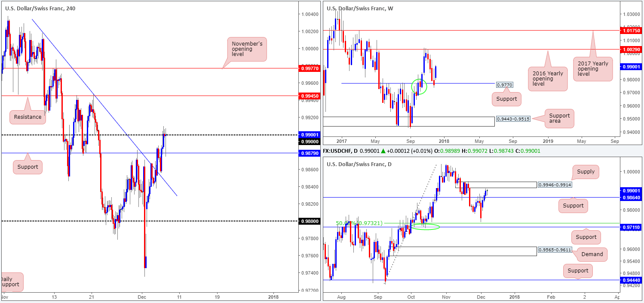Click the 0.9770 support value label on the weekly chart

(x=505, y=85)
